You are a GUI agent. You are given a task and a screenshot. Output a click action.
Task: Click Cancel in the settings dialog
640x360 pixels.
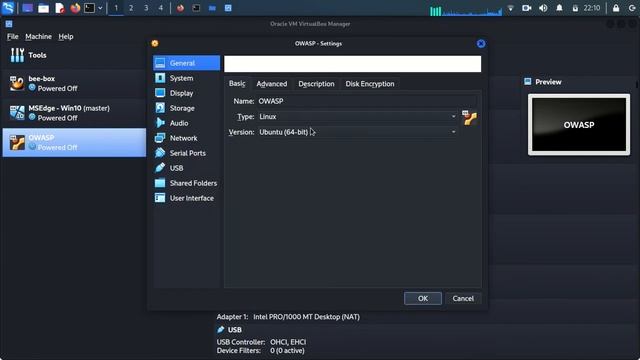click(x=463, y=298)
